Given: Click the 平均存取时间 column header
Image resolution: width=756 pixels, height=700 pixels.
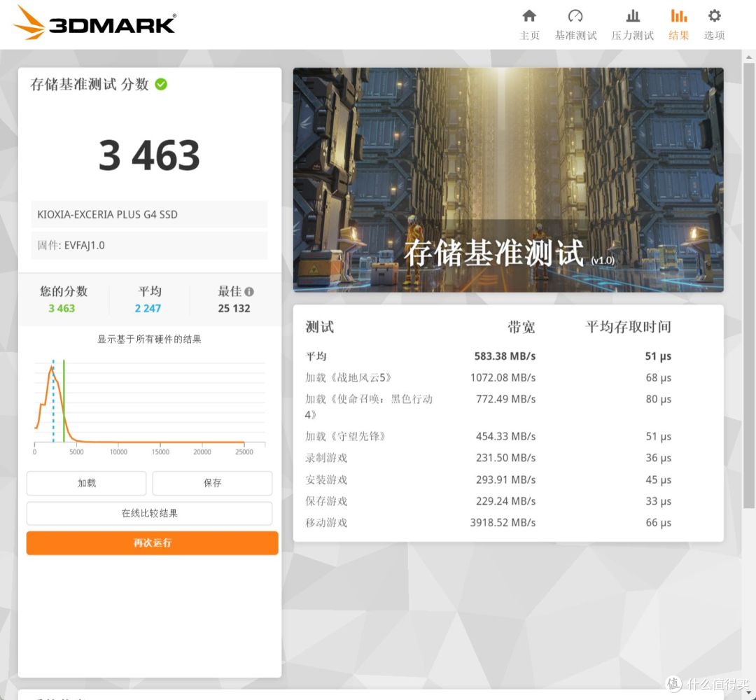Looking at the screenshot, I should (628, 328).
